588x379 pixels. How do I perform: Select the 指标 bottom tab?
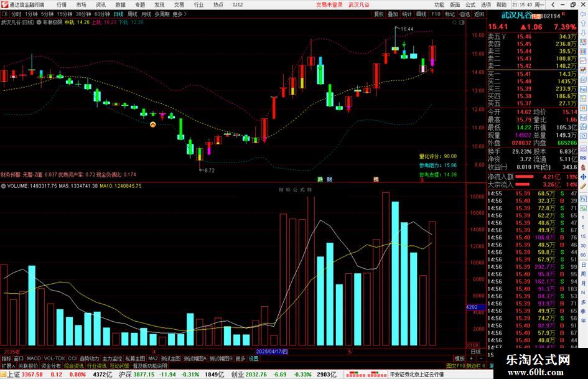tap(6, 358)
